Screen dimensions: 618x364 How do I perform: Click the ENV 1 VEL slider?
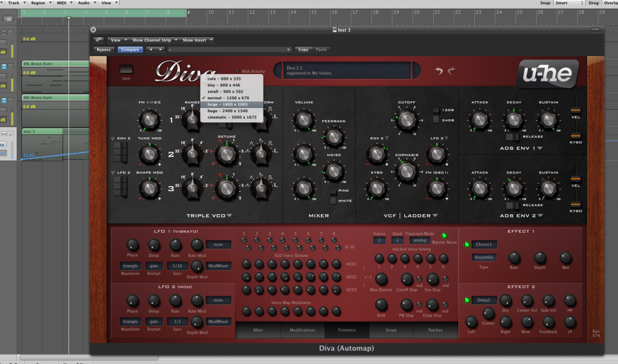coord(575,110)
